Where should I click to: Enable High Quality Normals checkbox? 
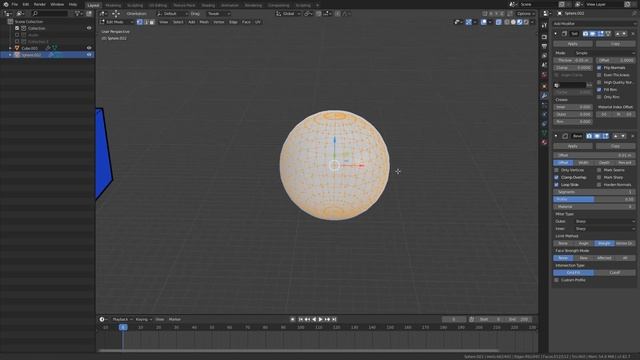[599, 82]
